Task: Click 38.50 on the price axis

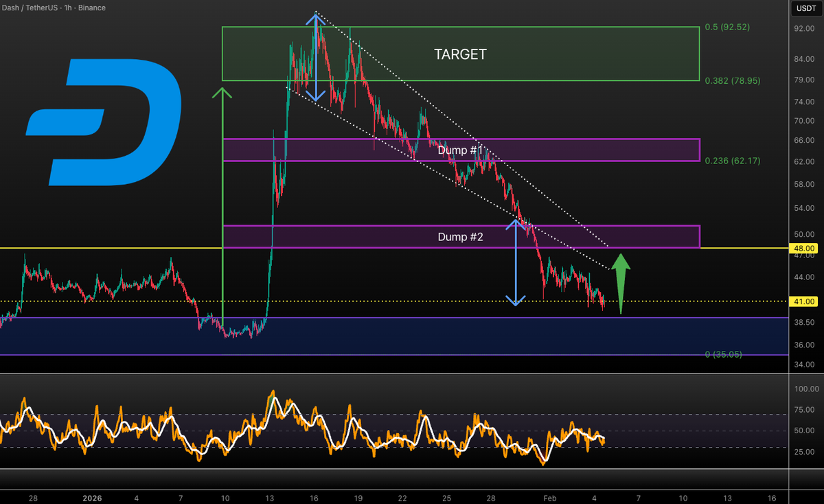Action: 804,321
